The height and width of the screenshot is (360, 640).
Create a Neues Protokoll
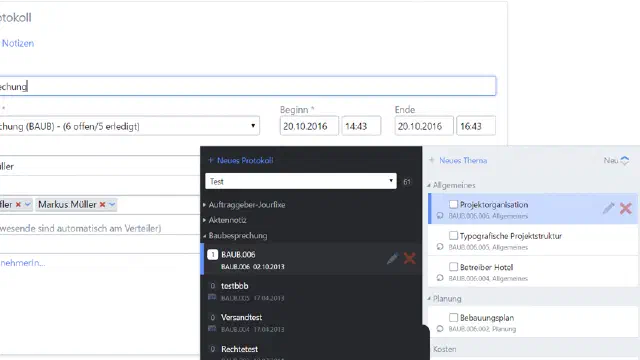245,160
